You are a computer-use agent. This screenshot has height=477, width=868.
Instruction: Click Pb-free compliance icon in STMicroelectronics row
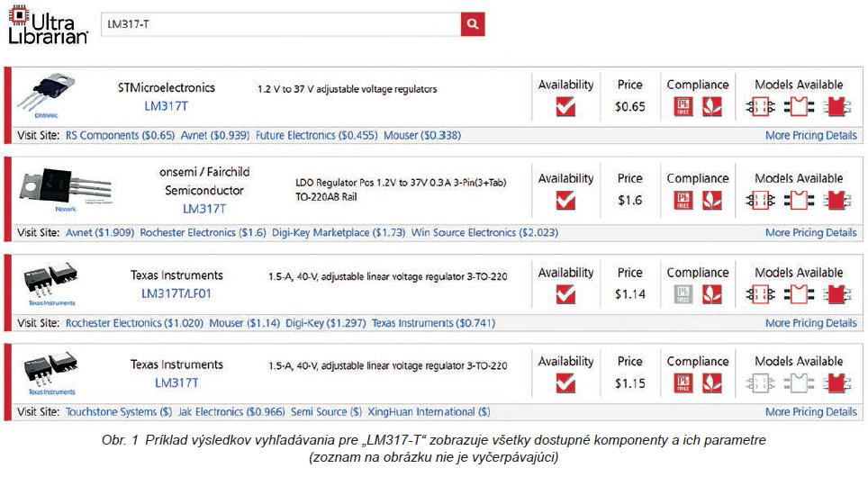pos(683,106)
